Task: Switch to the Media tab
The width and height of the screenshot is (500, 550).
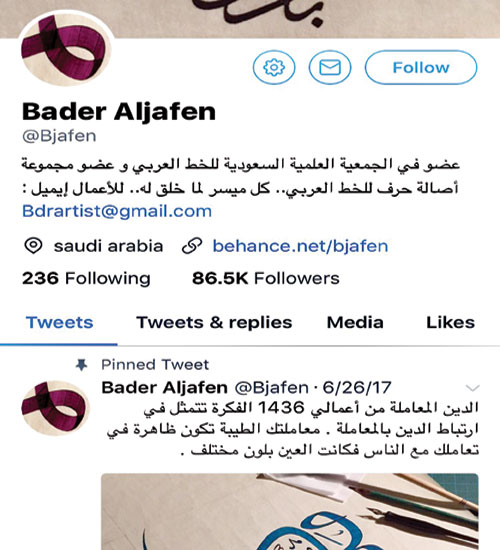Action: 355,323
